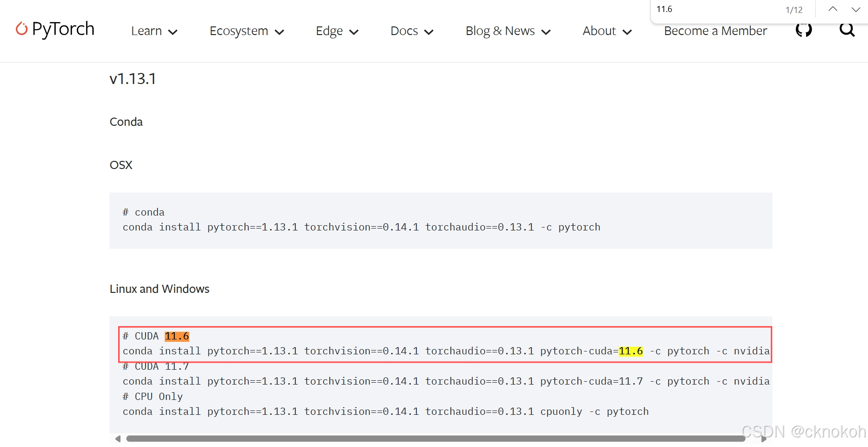Screen dimensions: 868x447
Task: Click the search magnifier icon
Action: point(847,30)
